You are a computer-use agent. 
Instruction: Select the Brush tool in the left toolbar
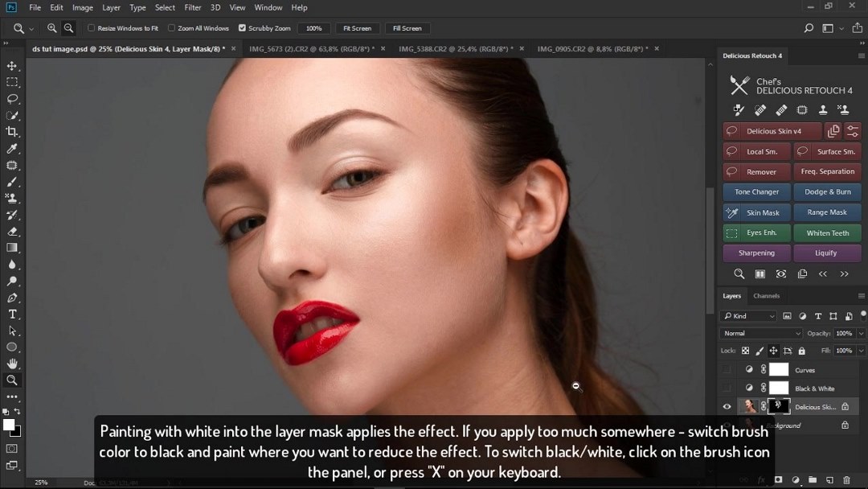11,182
